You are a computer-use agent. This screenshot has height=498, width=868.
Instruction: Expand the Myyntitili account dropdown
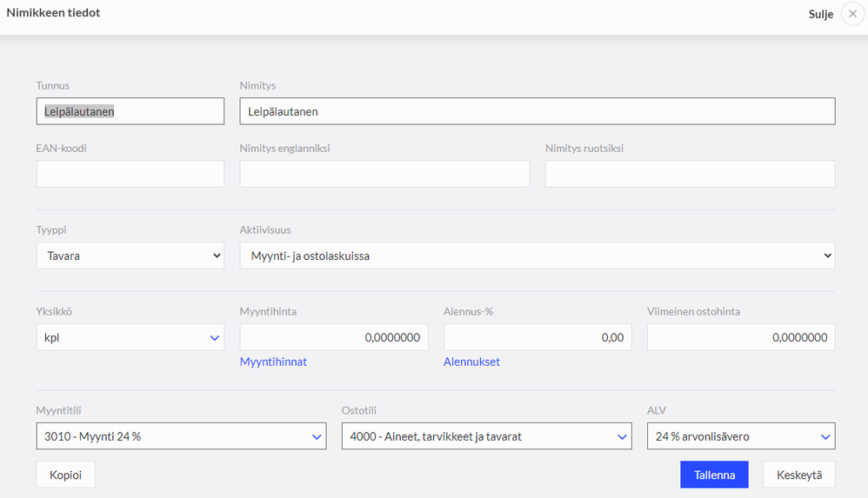pos(181,436)
